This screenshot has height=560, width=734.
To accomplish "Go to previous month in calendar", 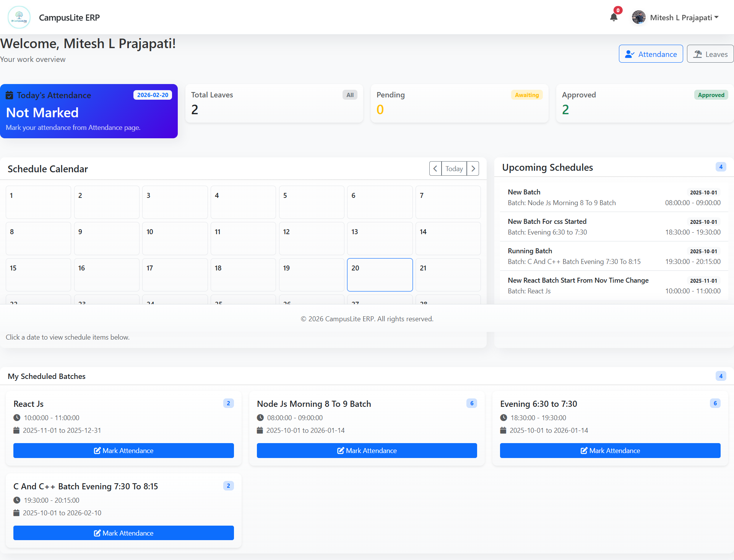I will (x=435, y=168).
